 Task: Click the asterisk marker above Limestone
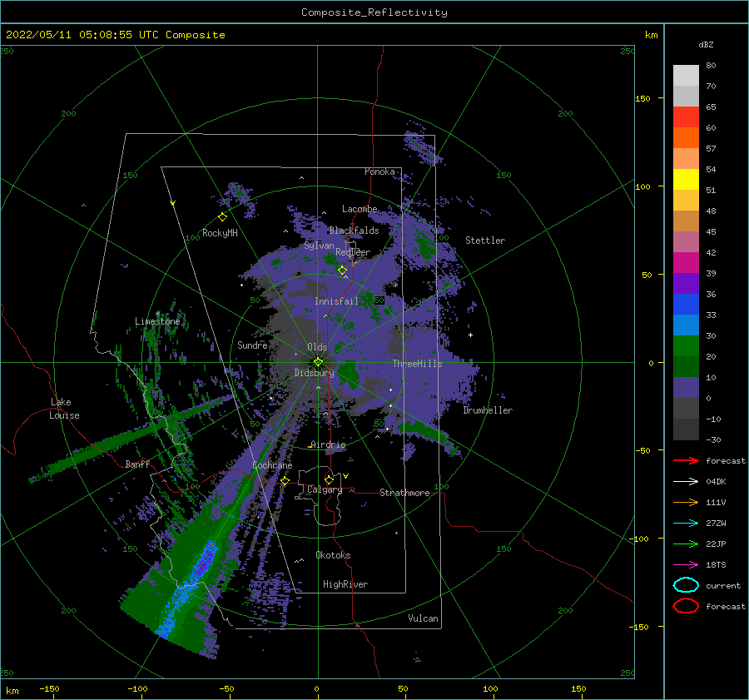(x=157, y=314)
